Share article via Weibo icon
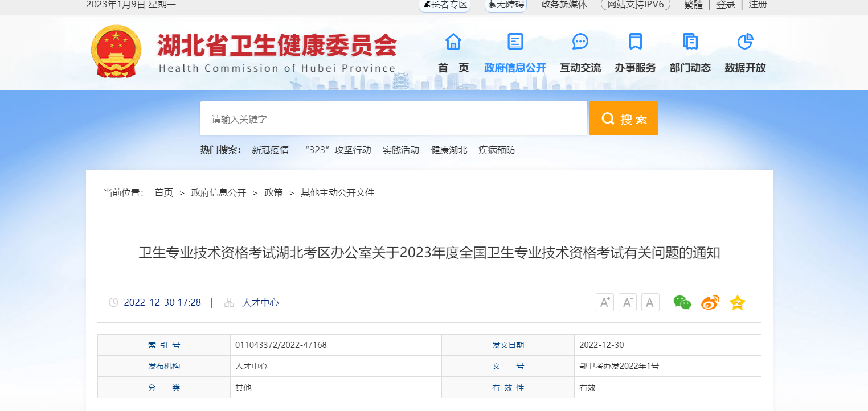 coord(710,302)
